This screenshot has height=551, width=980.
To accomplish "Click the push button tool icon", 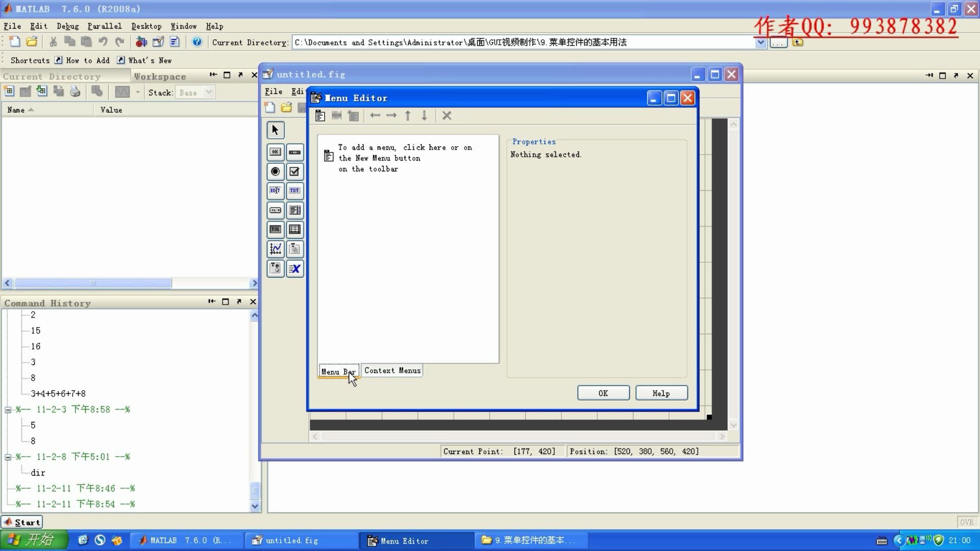I will 275,151.
